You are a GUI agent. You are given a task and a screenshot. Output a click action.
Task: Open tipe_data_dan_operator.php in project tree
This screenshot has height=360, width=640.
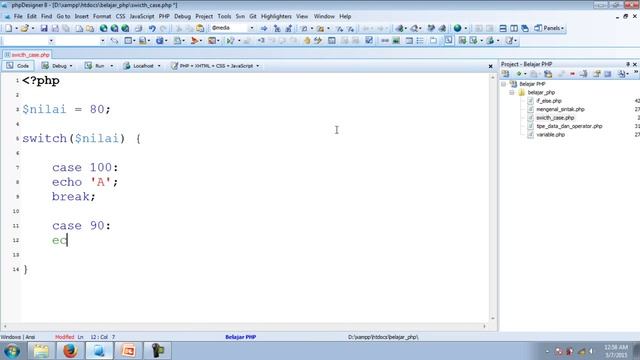click(x=569, y=126)
